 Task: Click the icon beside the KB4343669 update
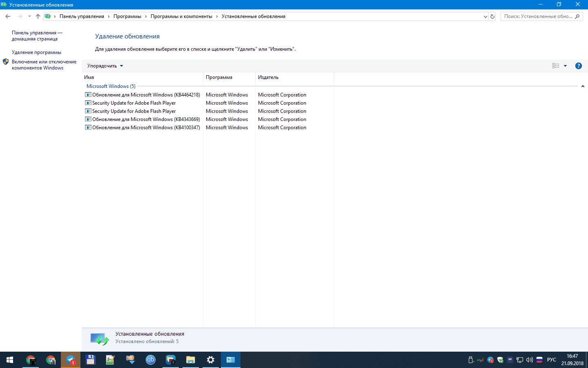click(x=88, y=119)
